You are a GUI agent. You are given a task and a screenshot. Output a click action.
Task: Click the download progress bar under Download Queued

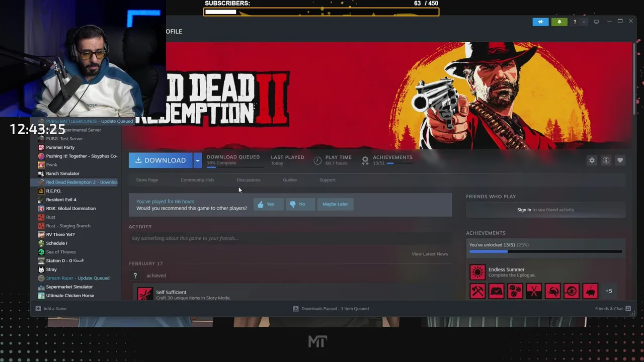(x=235, y=167)
